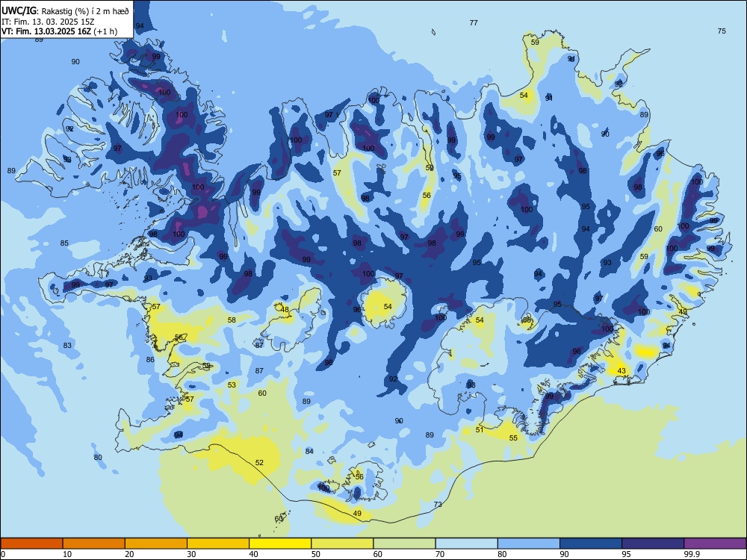Screen dimensions: 747x560
Task: Click the humidity value '86' near west coast
Action: pyautogui.click(x=150, y=360)
